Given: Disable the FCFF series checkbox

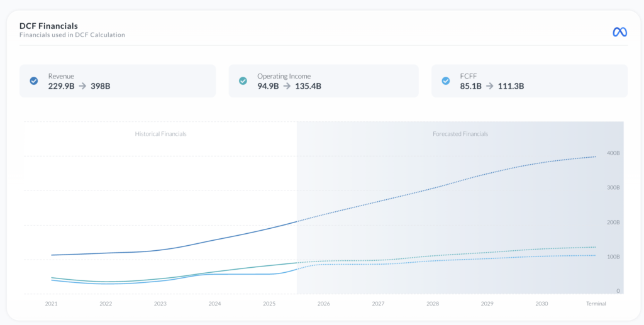Looking at the screenshot, I should pyautogui.click(x=446, y=81).
